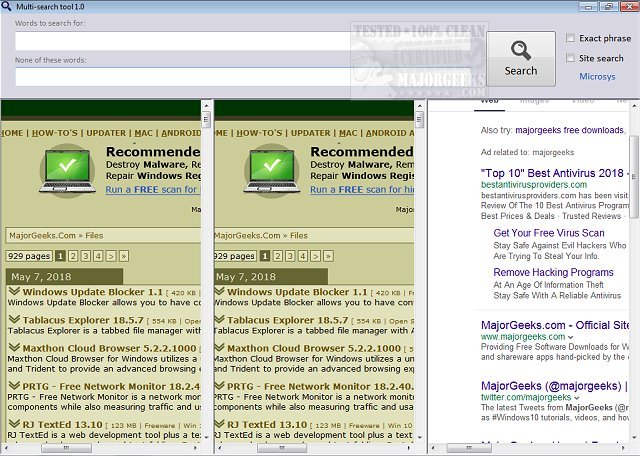Expand Tablacus Explorer chevron in left pane
Viewport: 640px width, 456px height.
coord(14,319)
